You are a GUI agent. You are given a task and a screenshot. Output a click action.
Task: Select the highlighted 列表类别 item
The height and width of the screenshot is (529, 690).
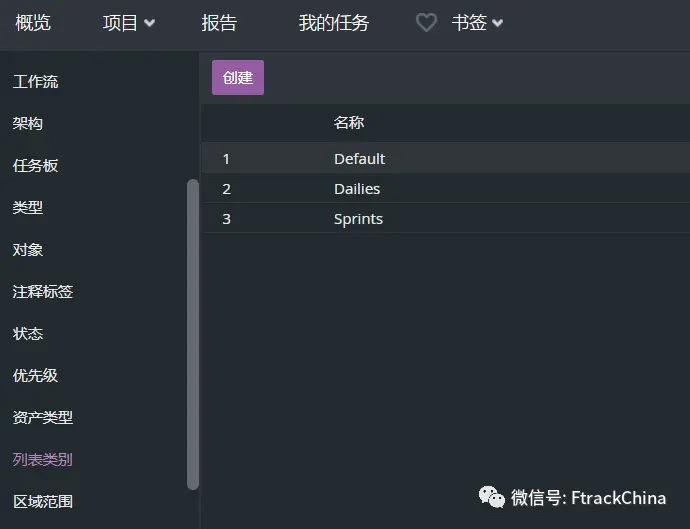click(43, 459)
